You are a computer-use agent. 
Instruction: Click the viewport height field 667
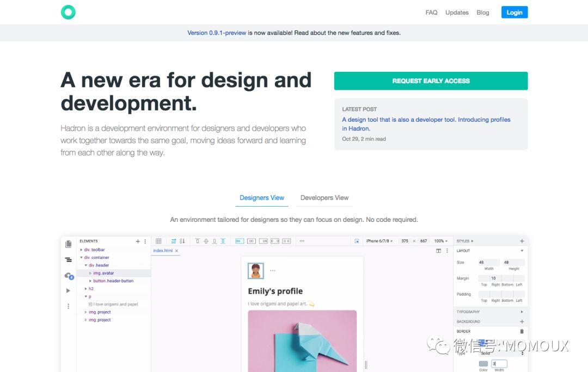[424, 241]
